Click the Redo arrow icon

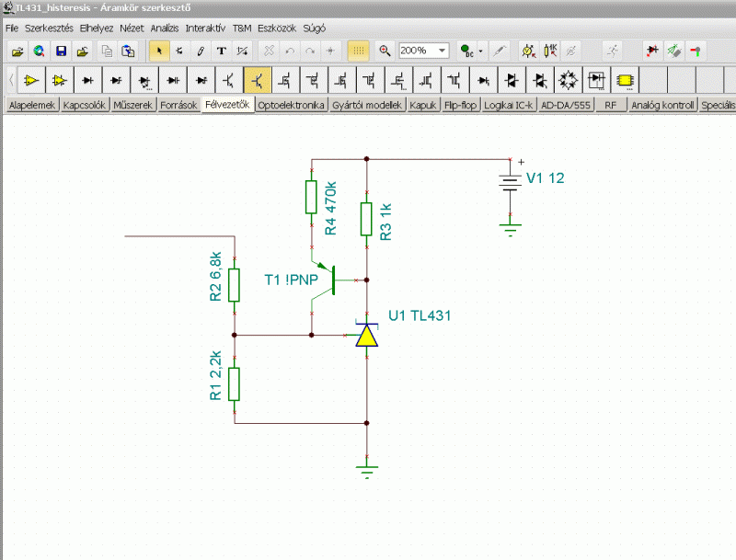pyautogui.click(x=310, y=51)
